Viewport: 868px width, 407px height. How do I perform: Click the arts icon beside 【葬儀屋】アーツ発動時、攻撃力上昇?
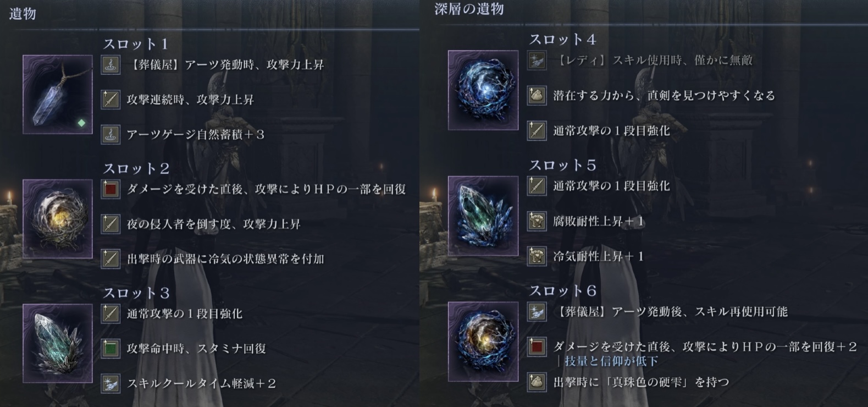click(x=110, y=65)
